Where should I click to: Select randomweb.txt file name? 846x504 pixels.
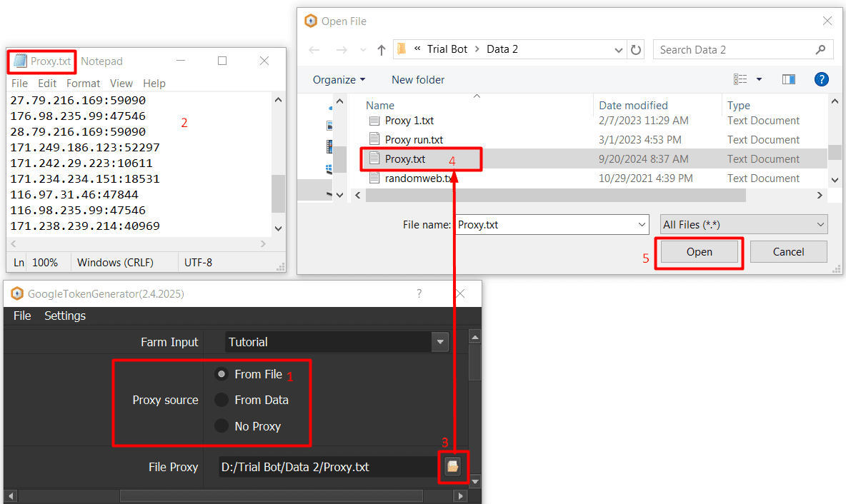[x=419, y=178]
